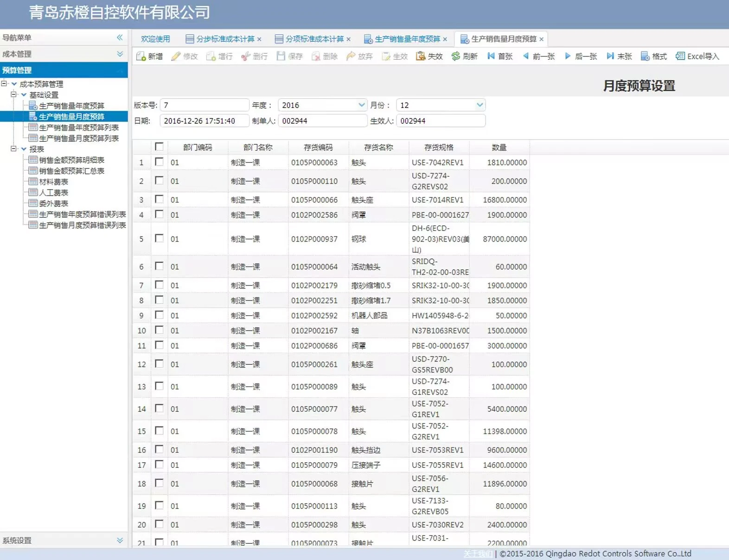The image size is (729, 560).
Task: Click the Excel导入 import icon
Action: [x=680, y=56]
